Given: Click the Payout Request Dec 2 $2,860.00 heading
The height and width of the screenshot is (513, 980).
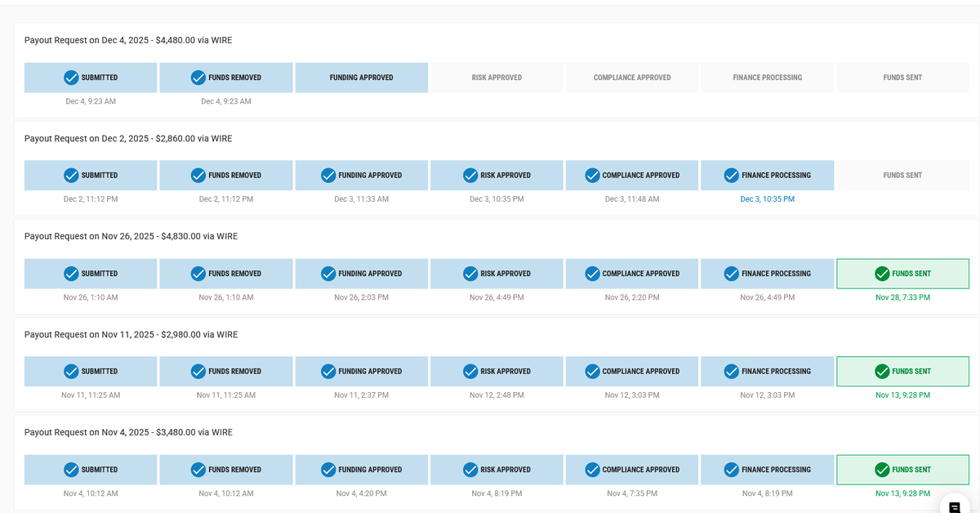Looking at the screenshot, I should (128, 139).
